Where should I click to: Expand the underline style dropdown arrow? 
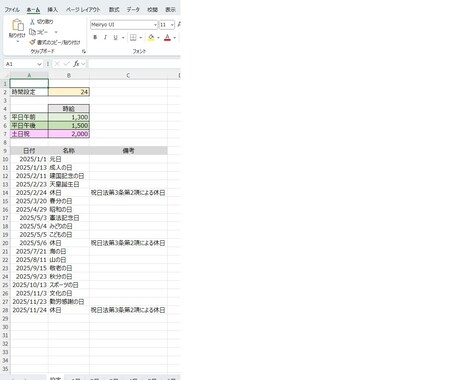click(x=123, y=37)
